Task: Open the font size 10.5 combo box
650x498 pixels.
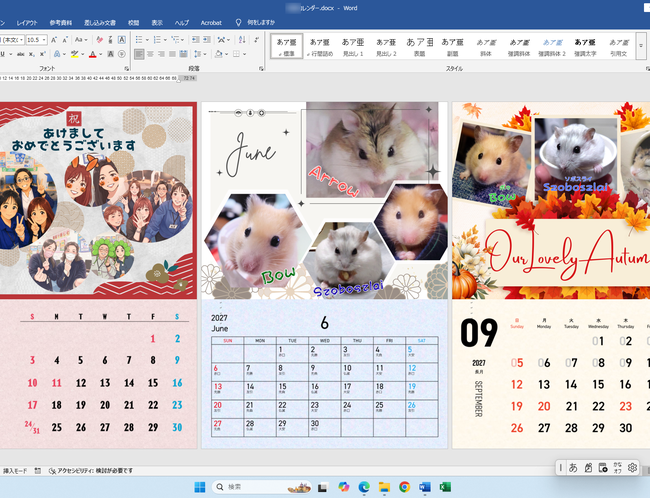Action: pos(36,40)
